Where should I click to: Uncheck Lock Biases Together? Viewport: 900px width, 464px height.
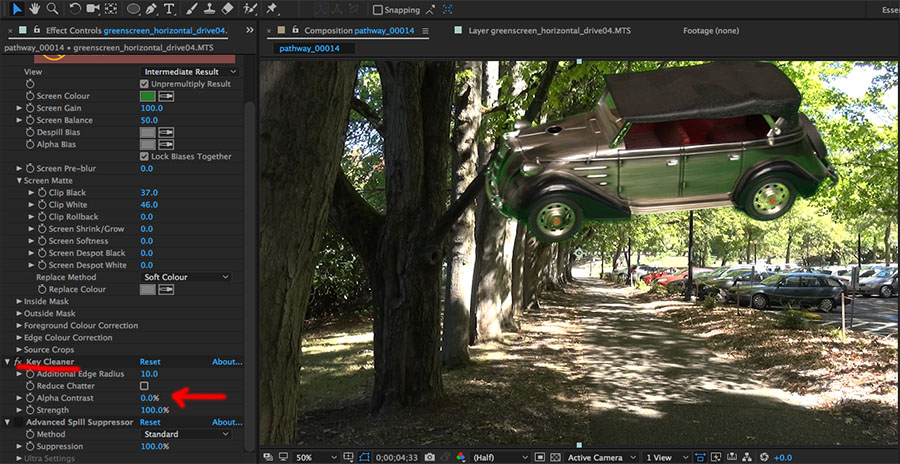(x=145, y=156)
